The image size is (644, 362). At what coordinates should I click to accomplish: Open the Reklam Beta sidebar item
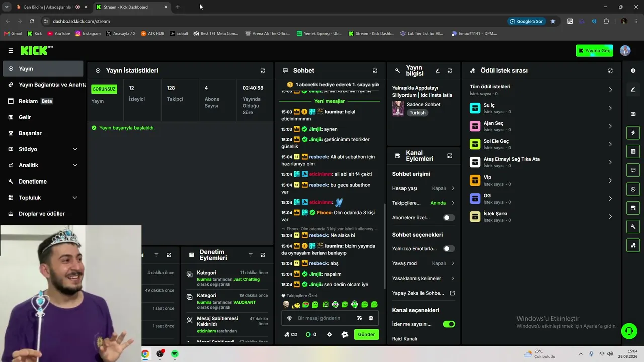point(43,101)
